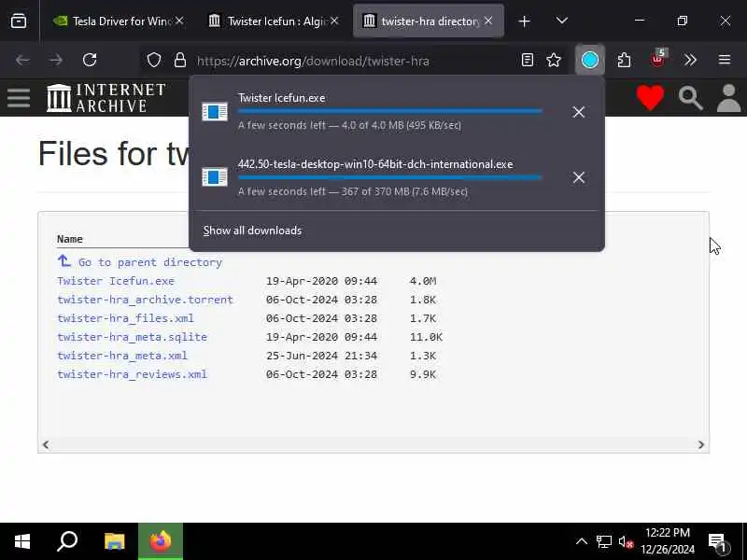Show hidden system tray icons
The image size is (747, 560).
click(581, 541)
